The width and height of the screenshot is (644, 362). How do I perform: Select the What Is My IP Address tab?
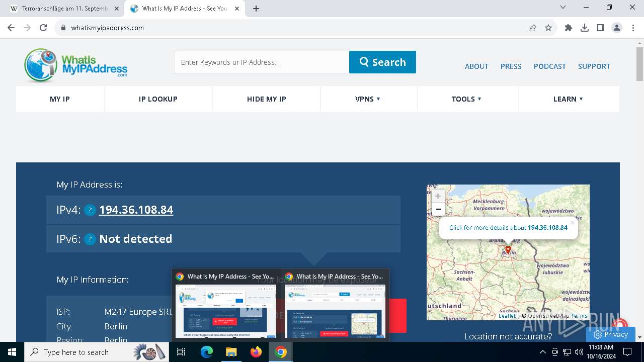[184, 9]
